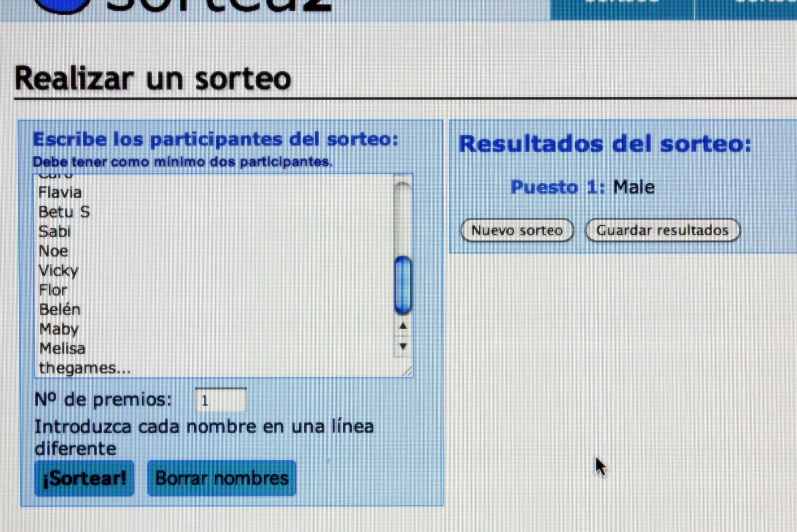The height and width of the screenshot is (532, 797).
Task: Click the Sortea2 logo text
Action: click(x=219, y=5)
